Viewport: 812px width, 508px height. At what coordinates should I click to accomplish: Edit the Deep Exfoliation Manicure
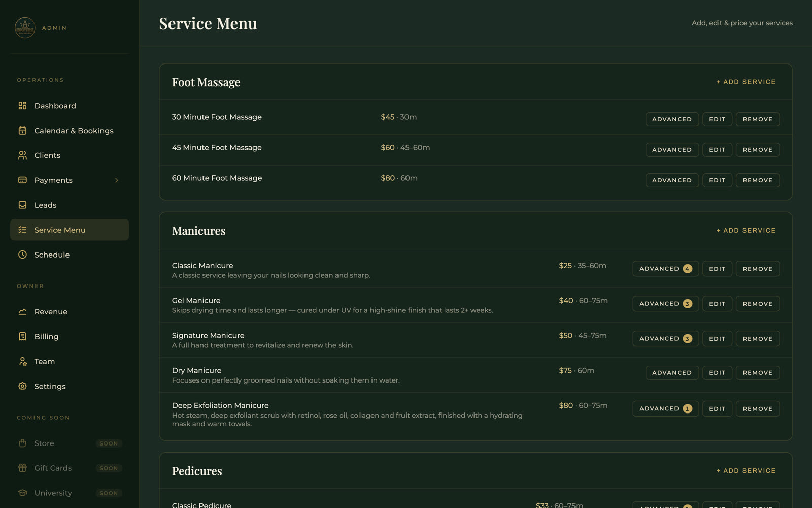[x=717, y=409]
